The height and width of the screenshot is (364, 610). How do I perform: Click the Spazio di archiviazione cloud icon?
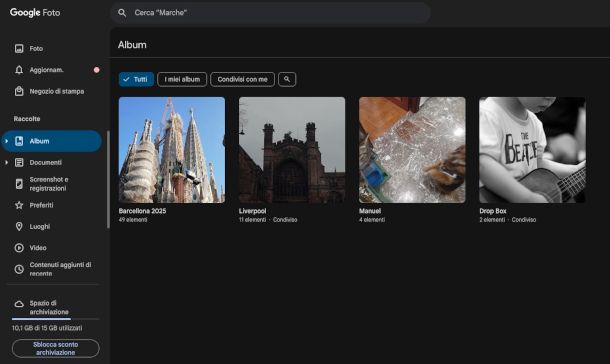tap(19, 304)
